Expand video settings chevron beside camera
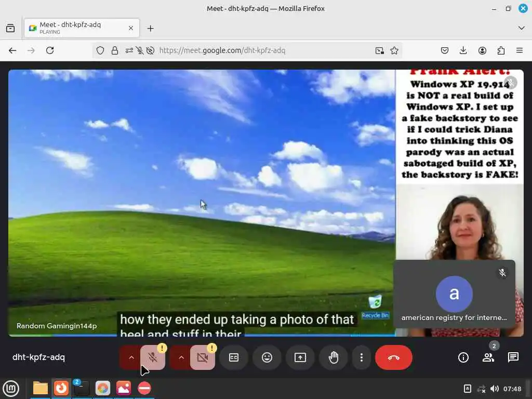This screenshot has width=532, height=399. (181, 357)
